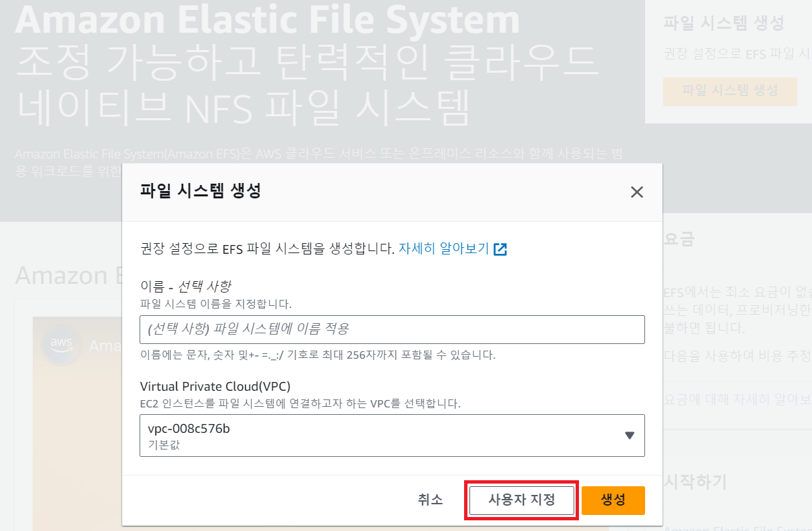Open the VPC dropdown vpc-008c576b
The height and width of the screenshot is (531, 812).
[x=392, y=435]
